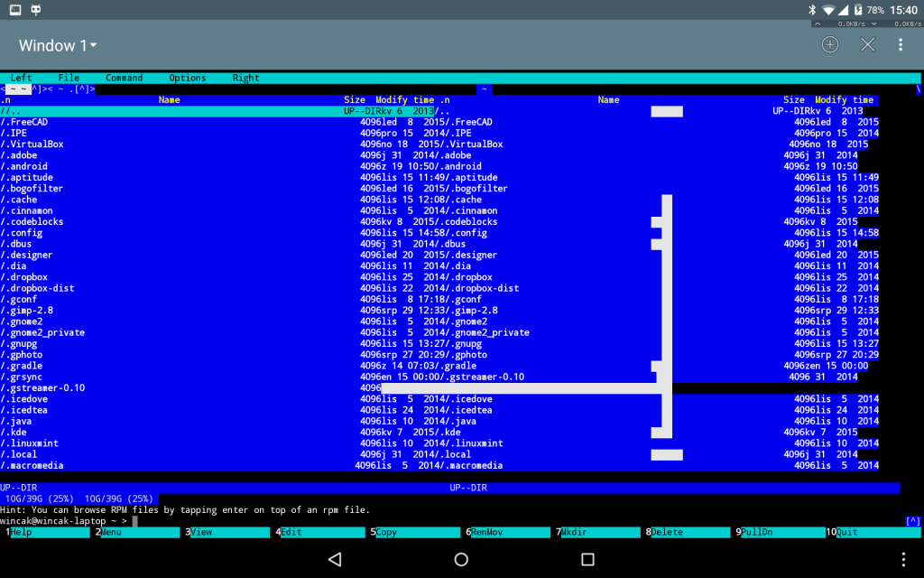Toggle sort by the Size column header
Viewport: 924px width, 578px height.
[x=354, y=99]
